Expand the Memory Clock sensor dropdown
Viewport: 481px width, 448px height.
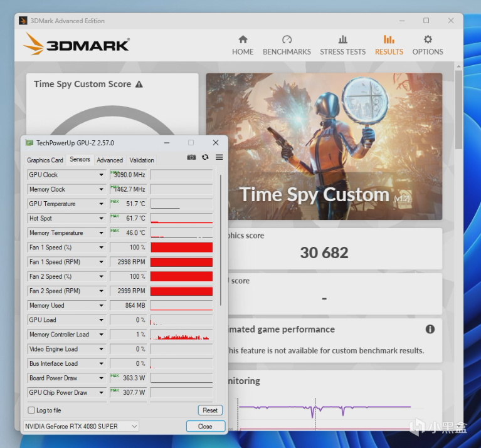click(101, 189)
